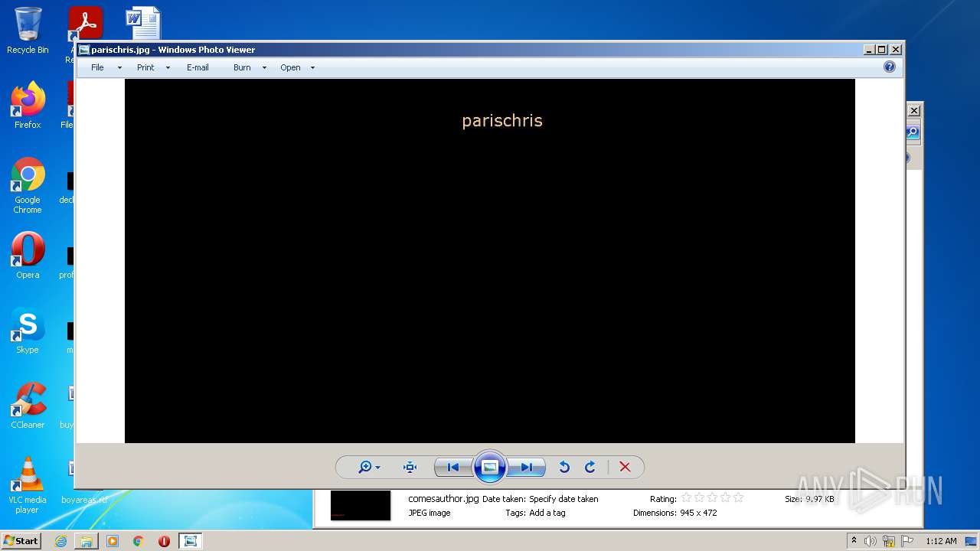
Task: Rotate the picture clockwise
Action: click(590, 467)
